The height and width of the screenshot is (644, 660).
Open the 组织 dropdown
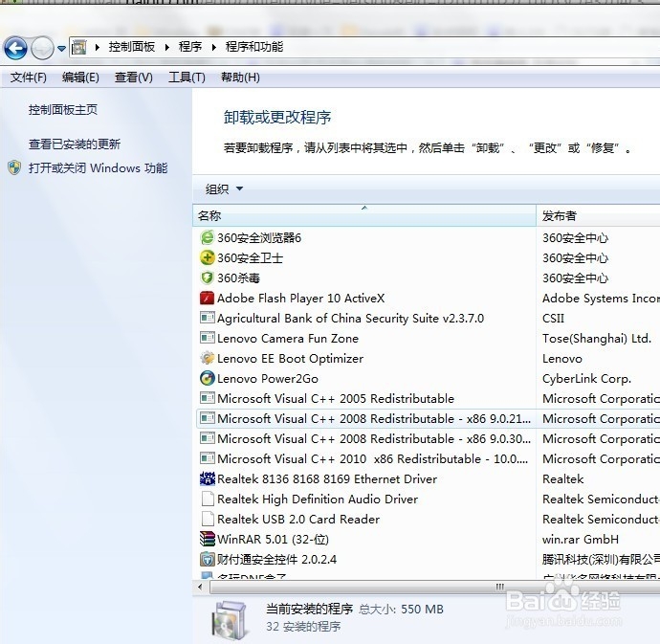coord(224,189)
